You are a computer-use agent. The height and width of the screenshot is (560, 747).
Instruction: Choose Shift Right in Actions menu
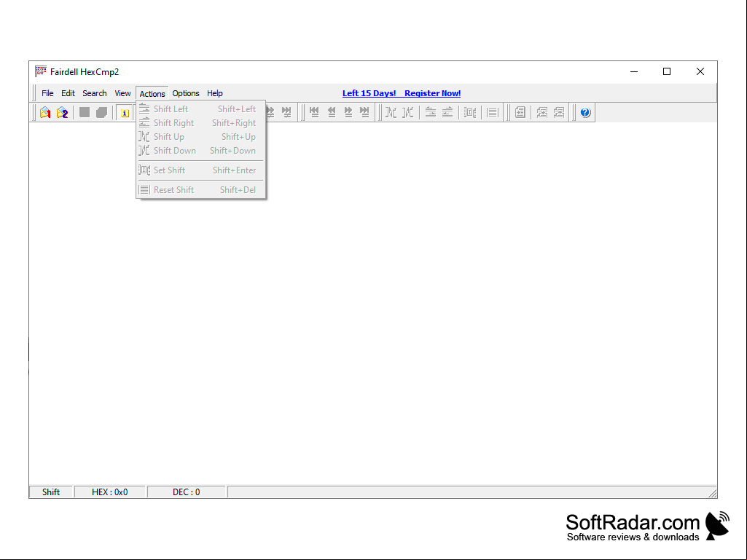pyautogui.click(x=200, y=123)
